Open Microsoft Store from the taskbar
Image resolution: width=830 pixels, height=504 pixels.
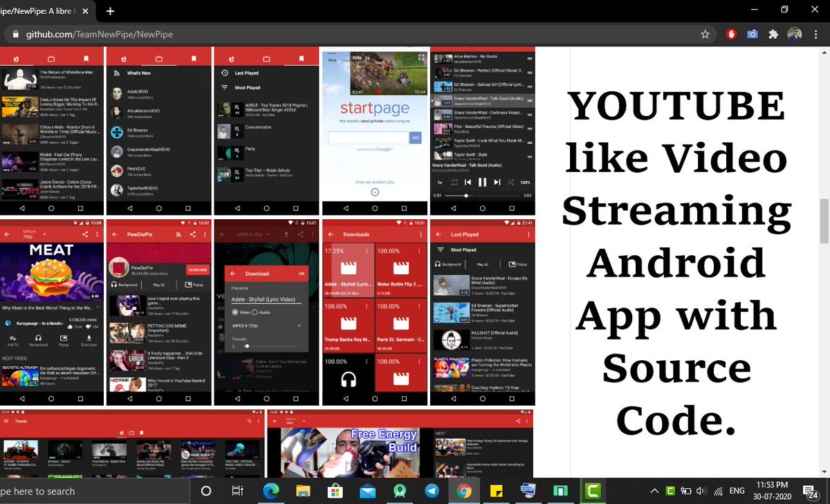[335, 491]
